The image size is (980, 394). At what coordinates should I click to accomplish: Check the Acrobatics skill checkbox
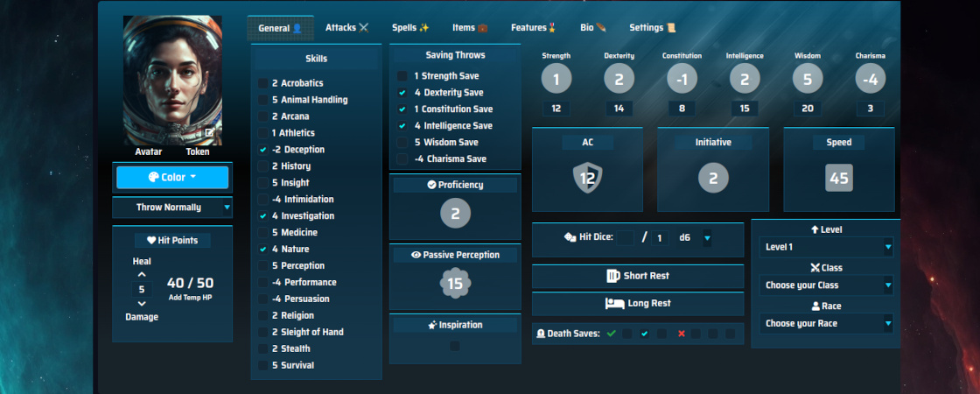[x=263, y=83]
